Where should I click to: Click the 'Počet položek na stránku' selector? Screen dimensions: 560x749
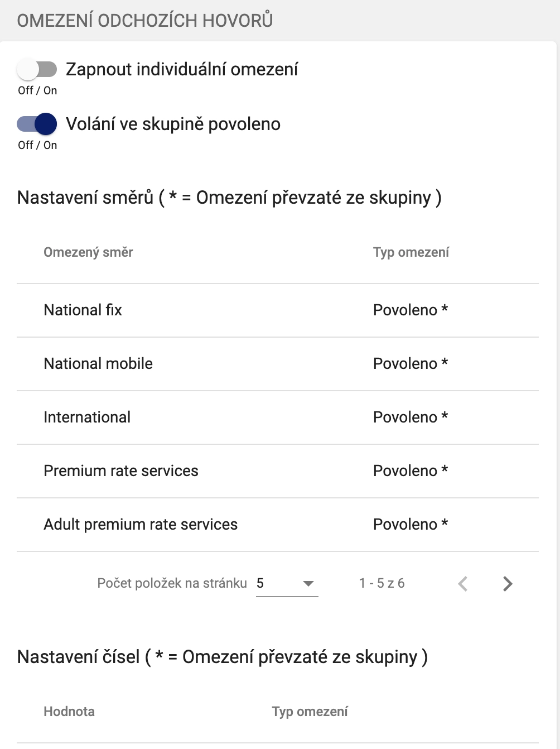click(171, 583)
